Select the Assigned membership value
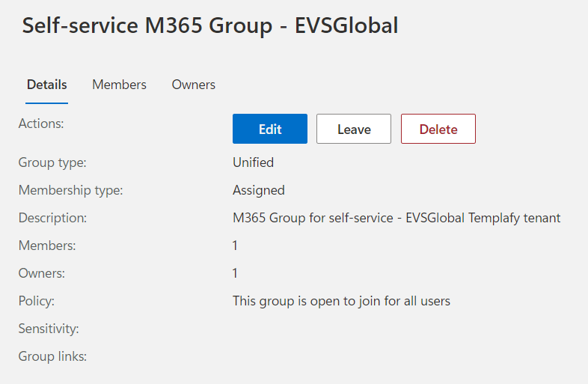This screenshot has height=384, width=588. (x=258, y=190)
